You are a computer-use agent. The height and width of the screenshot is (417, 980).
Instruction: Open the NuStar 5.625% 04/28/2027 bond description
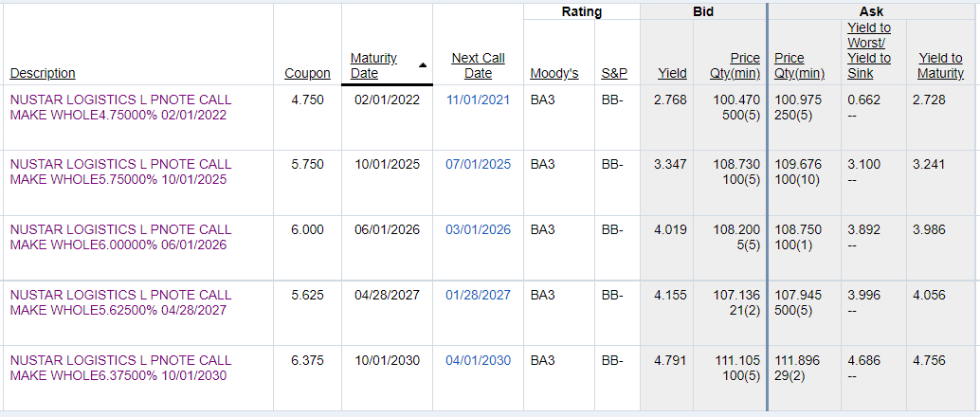[120, 302]
